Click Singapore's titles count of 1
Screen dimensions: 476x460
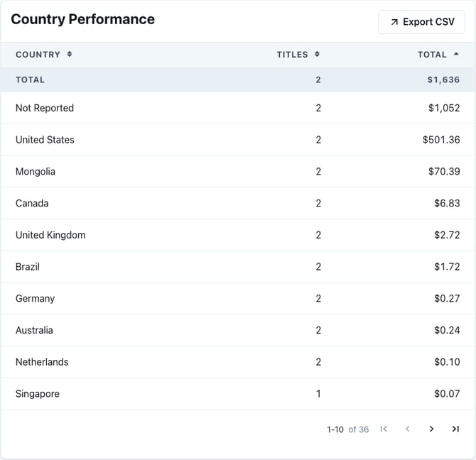coord(318,394)
